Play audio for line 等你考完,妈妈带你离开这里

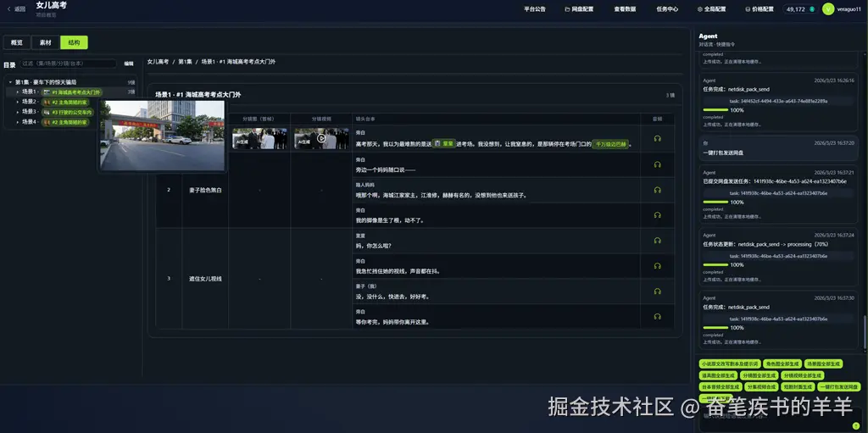(x=657, y=317)
